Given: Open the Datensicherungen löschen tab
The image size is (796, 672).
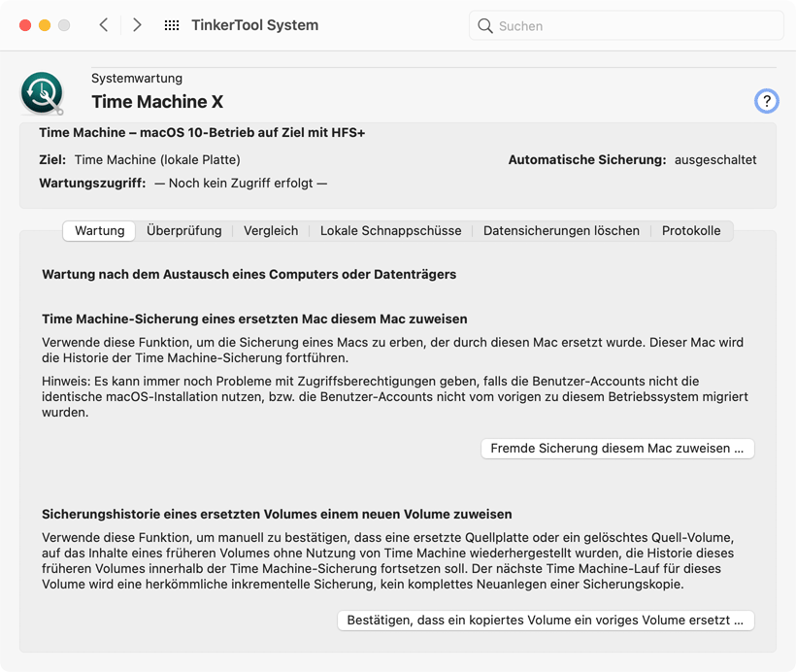Looking at the screenshot, I should click(x=561, y=230).
